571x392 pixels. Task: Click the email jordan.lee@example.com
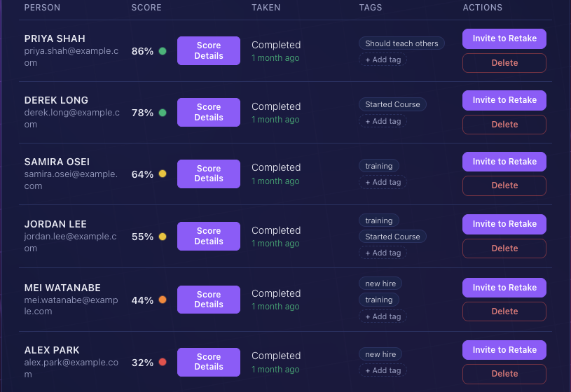tap(70, 242)
